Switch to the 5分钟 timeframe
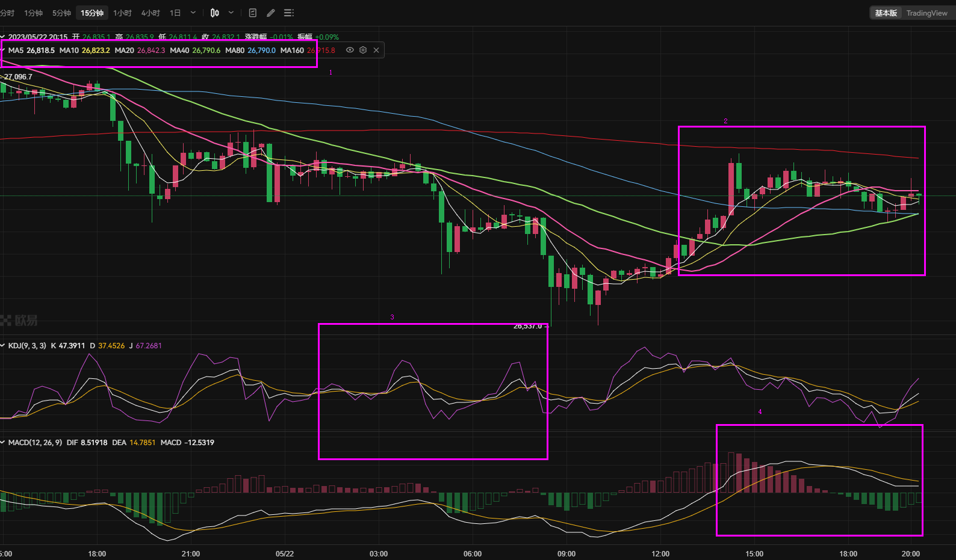The height and width of the screenshot is (560, 956). 61,13
